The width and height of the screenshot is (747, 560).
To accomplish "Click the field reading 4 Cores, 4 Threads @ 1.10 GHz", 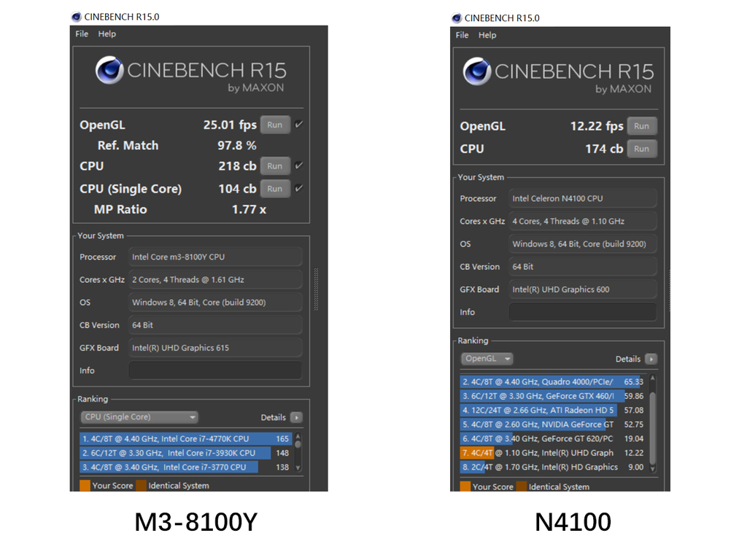I will 583,222.
